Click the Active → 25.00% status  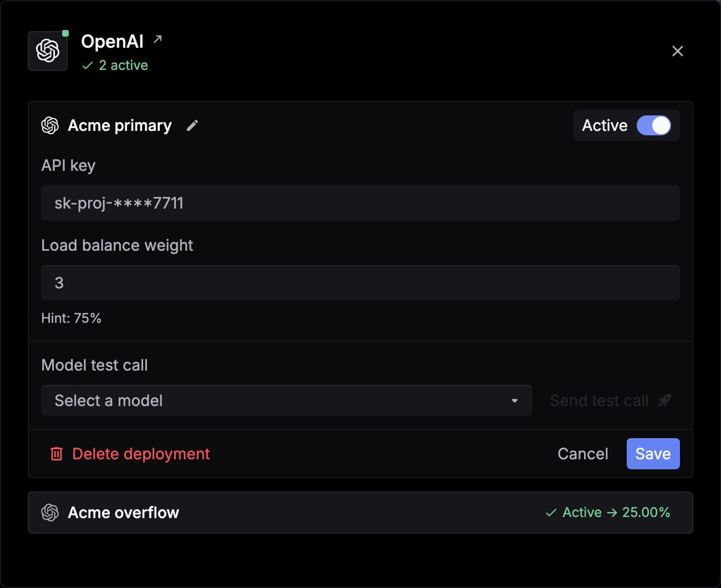pyautogui.click(x=608, y=513)
